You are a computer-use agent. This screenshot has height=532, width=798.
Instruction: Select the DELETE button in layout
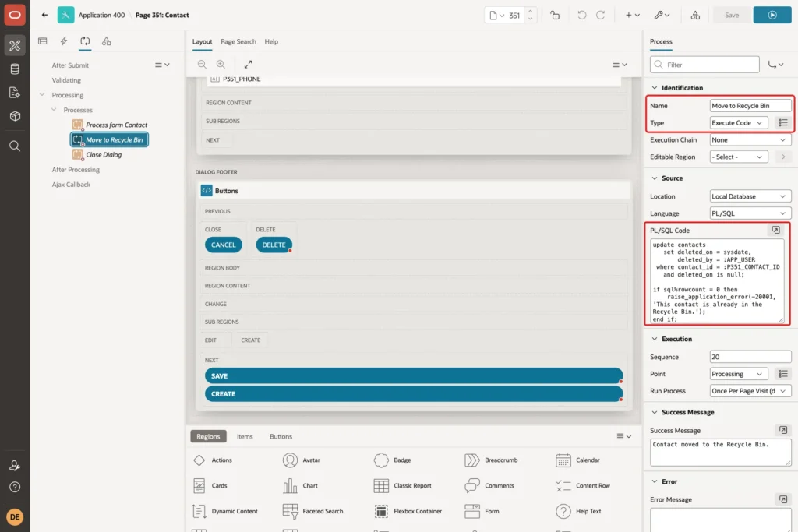[x=274, y=245]
